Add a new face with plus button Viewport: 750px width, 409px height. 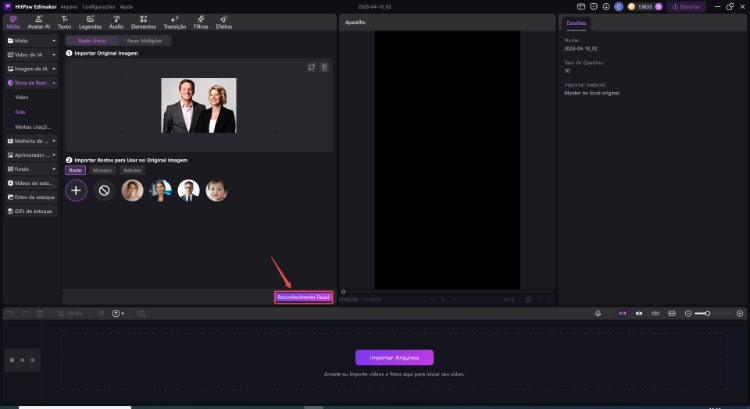(77, 190)
